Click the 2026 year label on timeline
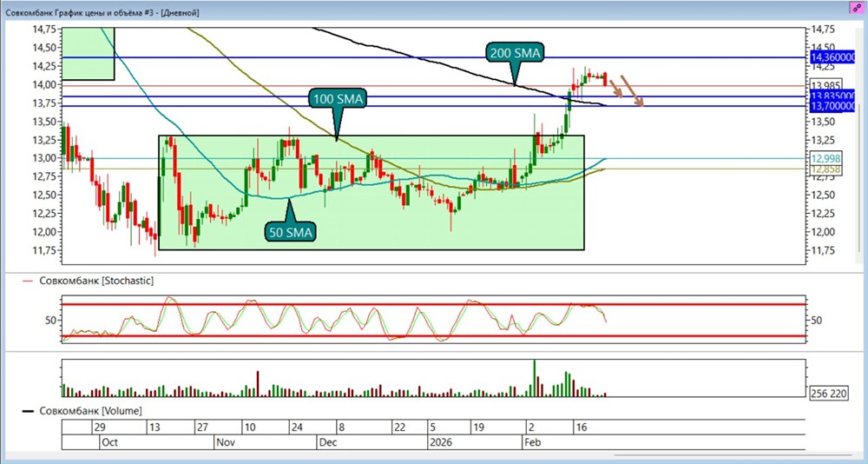 441,442
